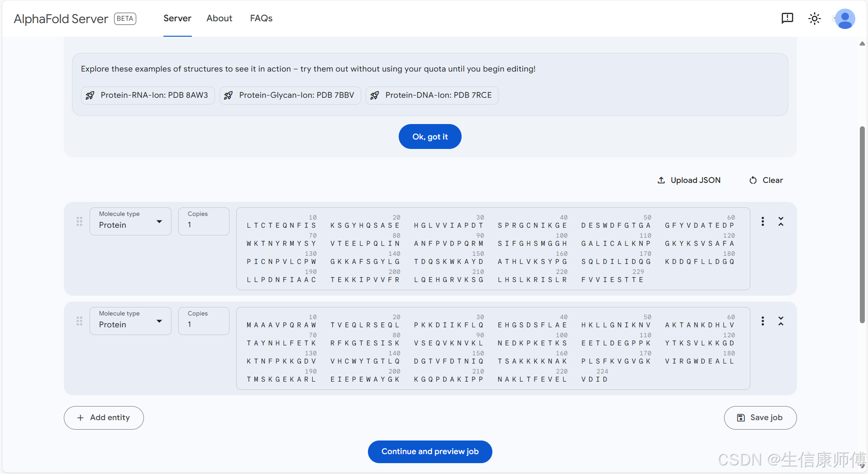Open more options for MAAAVPQRAW sequence entity
Screen dimensions: 868x474
763,321
